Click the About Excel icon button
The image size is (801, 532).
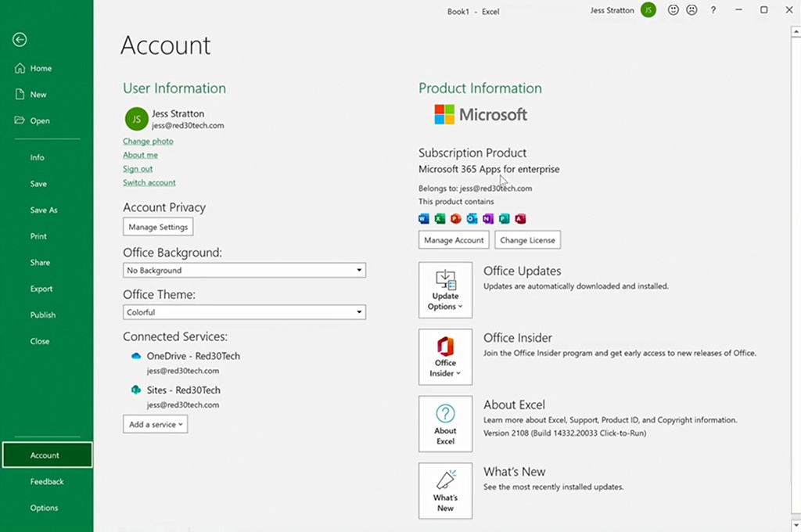coord(445,423)
